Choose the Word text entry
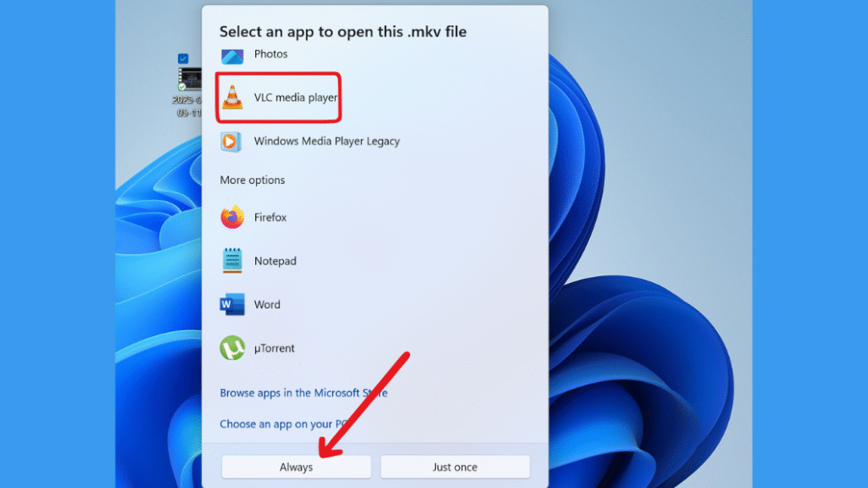 pos(267,305)
